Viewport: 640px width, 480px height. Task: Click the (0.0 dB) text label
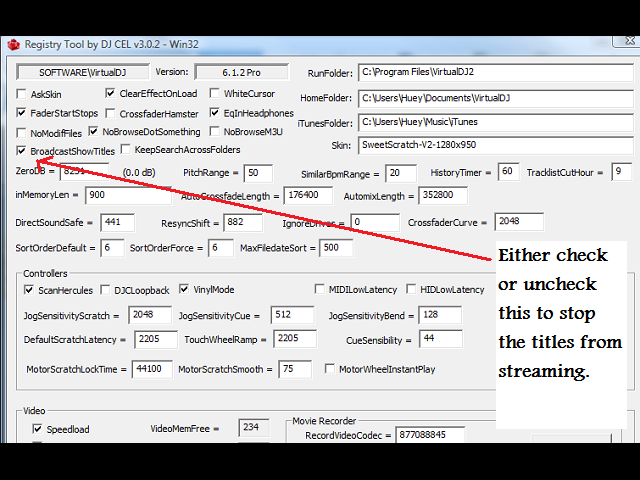point(139,173)
